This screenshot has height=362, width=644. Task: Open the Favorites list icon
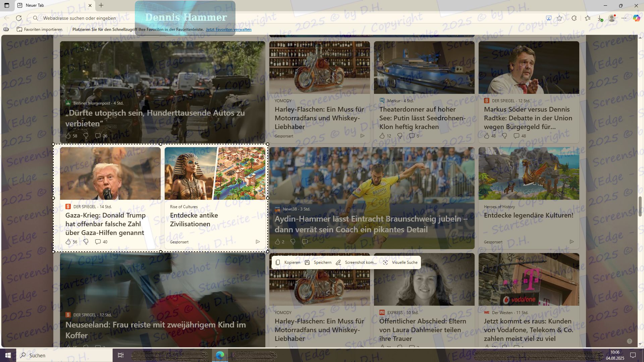588,18
